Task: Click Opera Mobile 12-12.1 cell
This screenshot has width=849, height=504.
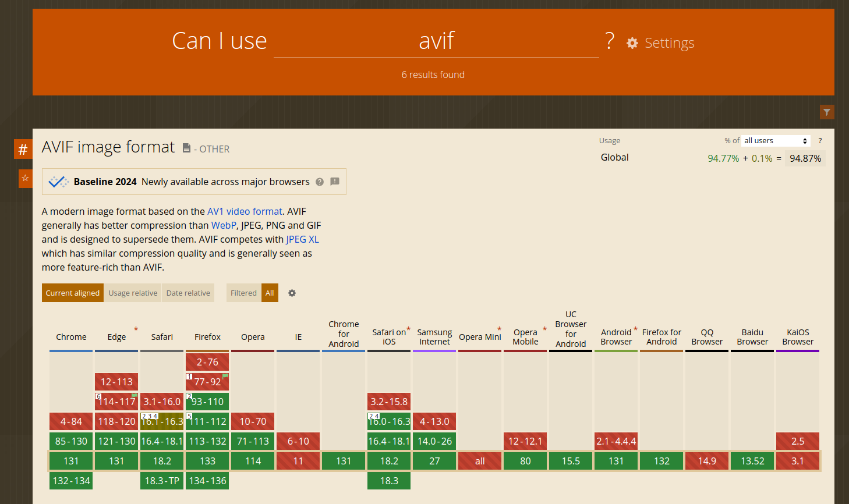Action: 525,441
